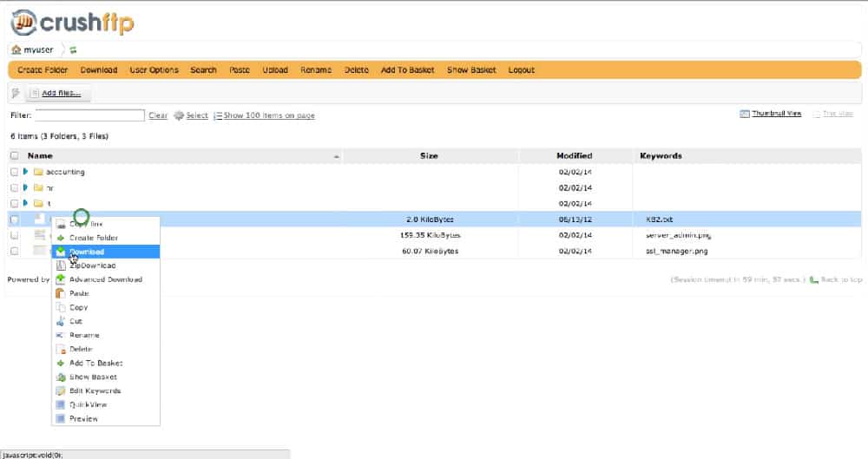Click the clipboard Paste icon in context menu
Viewport: 868px width, 459px height.
tap(61, 293)
